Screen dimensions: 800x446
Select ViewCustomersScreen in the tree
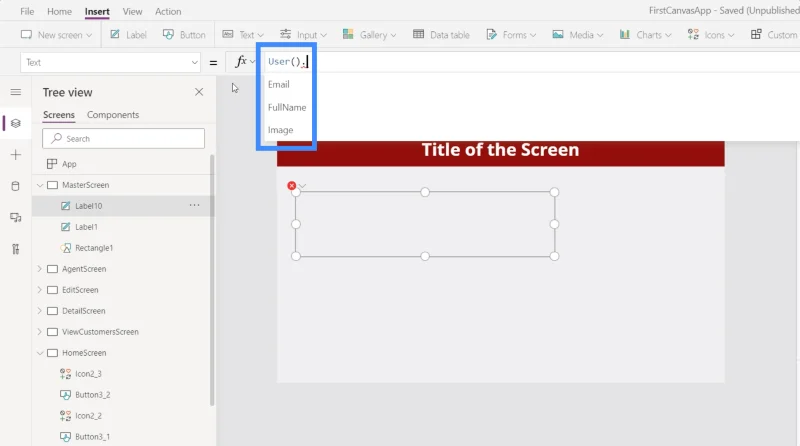click(x=100, y=331)
